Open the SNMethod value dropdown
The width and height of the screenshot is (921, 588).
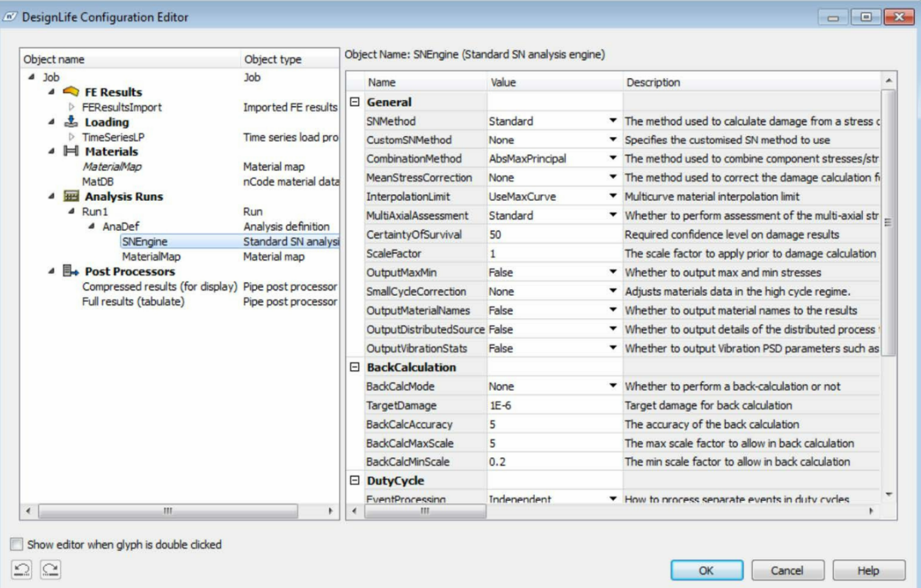click(x=613, y=121)
